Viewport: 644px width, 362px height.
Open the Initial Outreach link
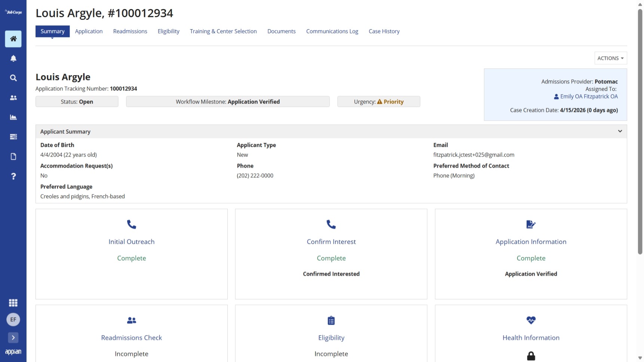coord(132,242)
